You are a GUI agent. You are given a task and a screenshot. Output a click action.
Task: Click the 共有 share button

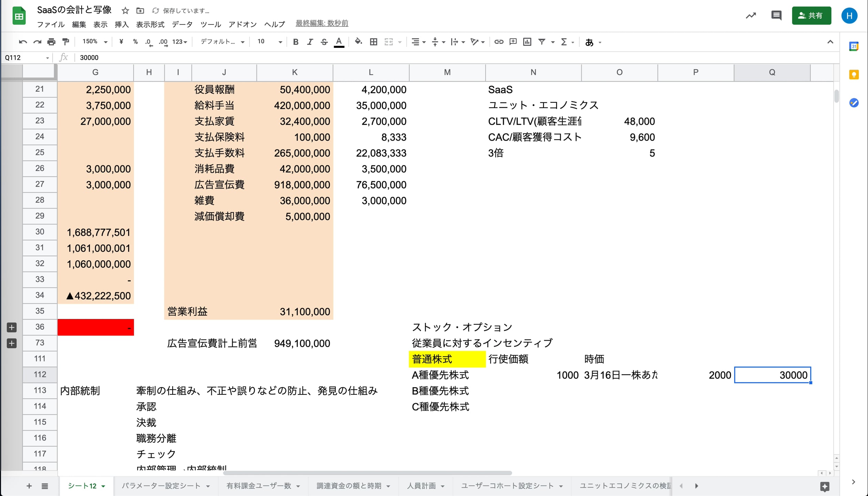coord(812,15)
